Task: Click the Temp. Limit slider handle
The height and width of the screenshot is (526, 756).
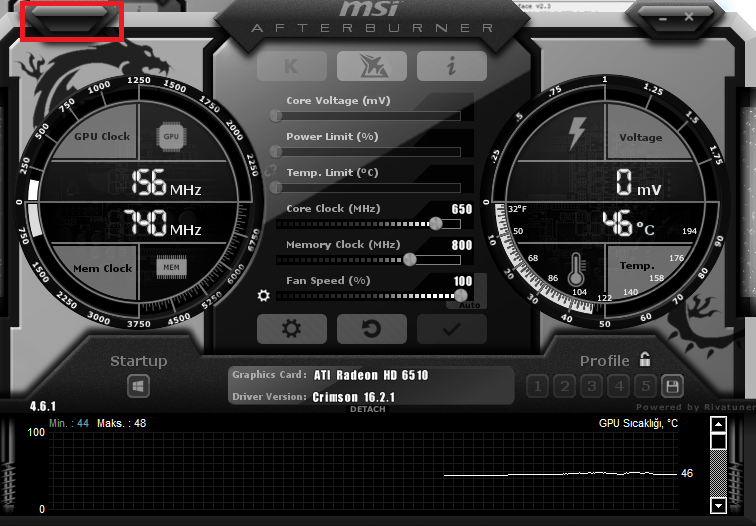Action: click(276, 188)
